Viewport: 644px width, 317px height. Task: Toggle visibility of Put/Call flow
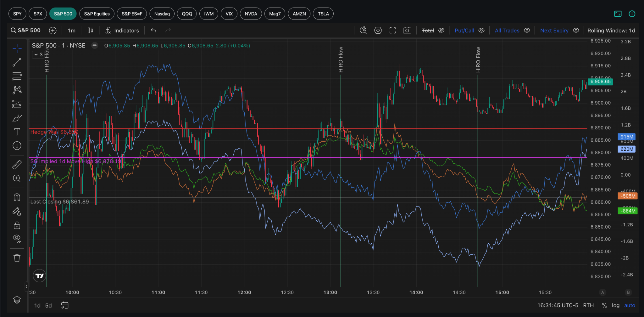pyautogui.click(x=481, y=30)
